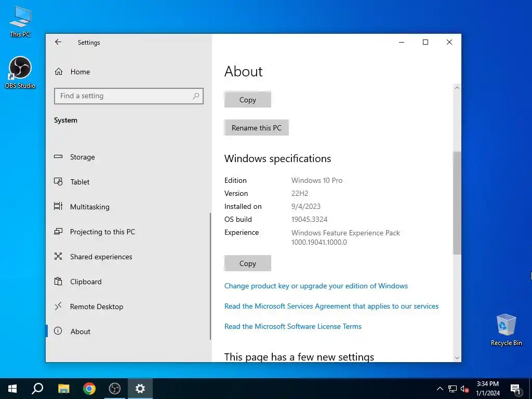The height and width of the screenshot is (399, 532).
Task: Select Shared experiences in the sidebar
Action: point(101,257)
